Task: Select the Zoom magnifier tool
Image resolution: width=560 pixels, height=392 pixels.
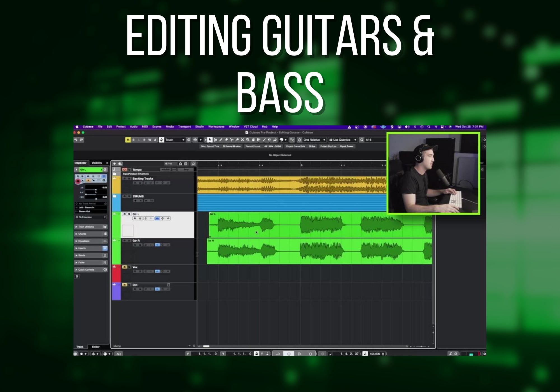Action: click(x=248, y=140)
